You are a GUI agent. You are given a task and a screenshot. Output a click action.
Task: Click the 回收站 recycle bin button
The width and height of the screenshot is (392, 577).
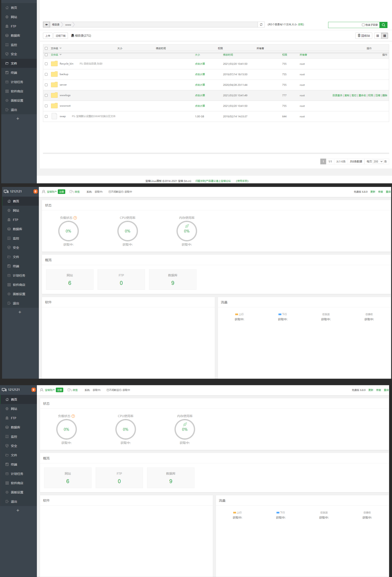click(364, 36)
